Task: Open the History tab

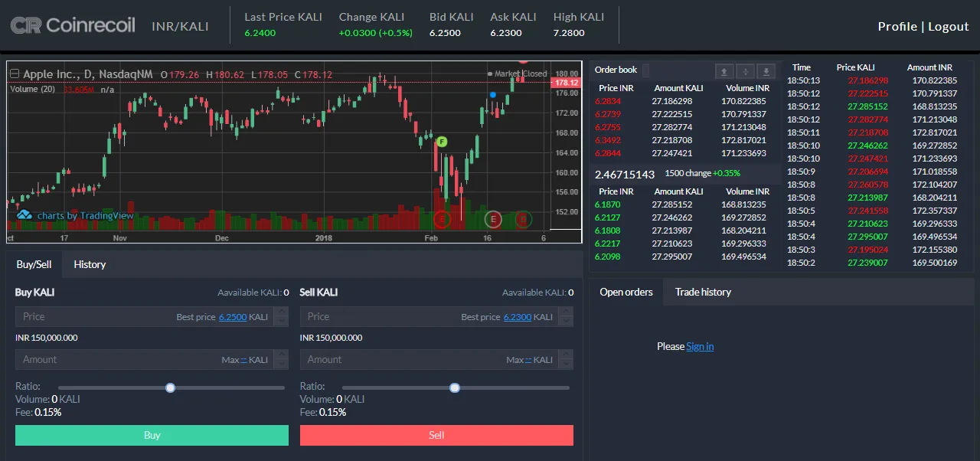Action: point(90,264)
